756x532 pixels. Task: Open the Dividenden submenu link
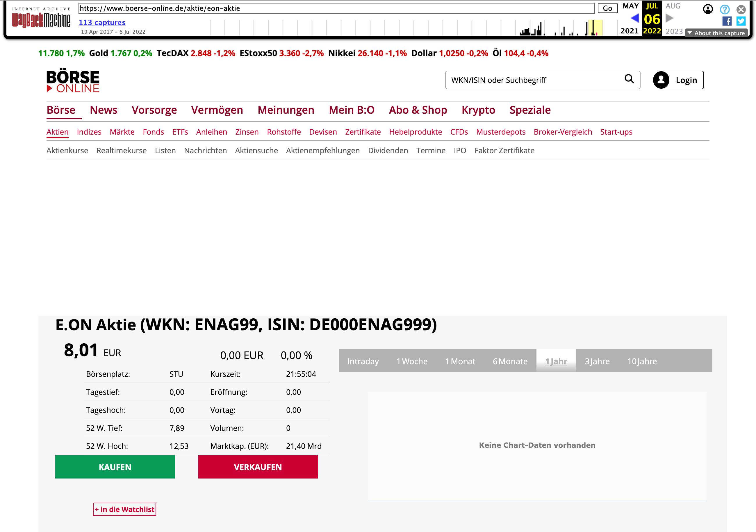[388, 151]
